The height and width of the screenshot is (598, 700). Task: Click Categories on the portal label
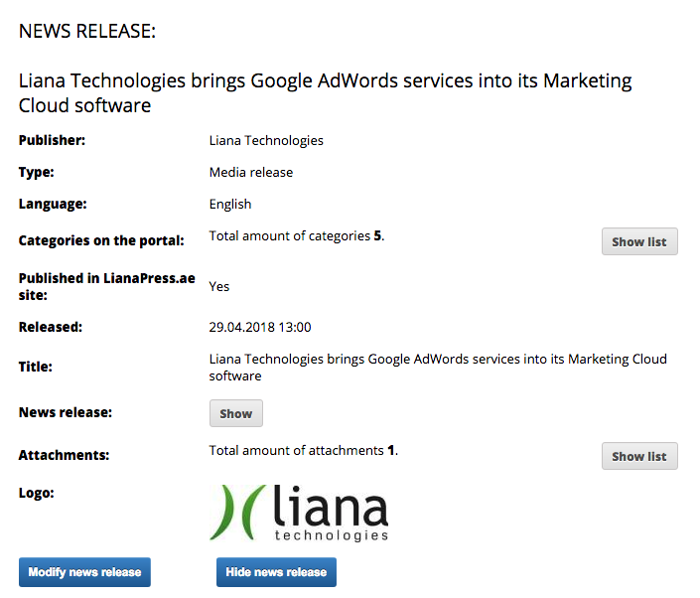click(x=101, y=240)
